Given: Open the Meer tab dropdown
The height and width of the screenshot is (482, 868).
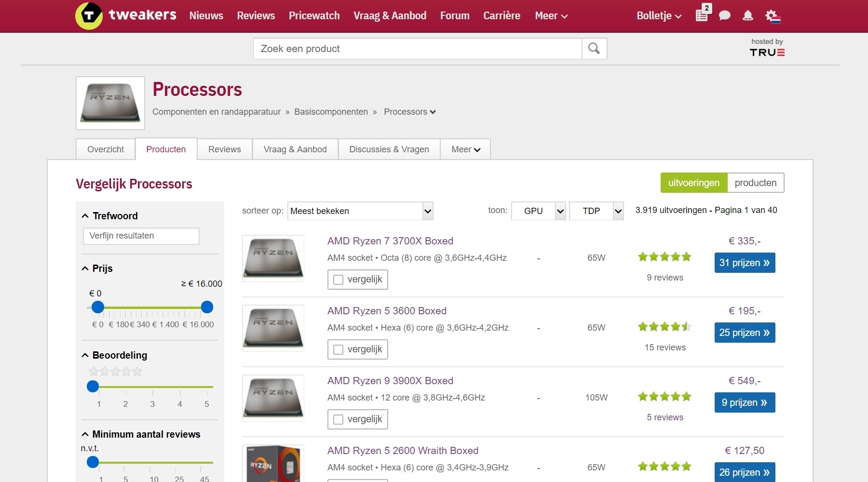Looking at the screenshot, I should point(466,149).
